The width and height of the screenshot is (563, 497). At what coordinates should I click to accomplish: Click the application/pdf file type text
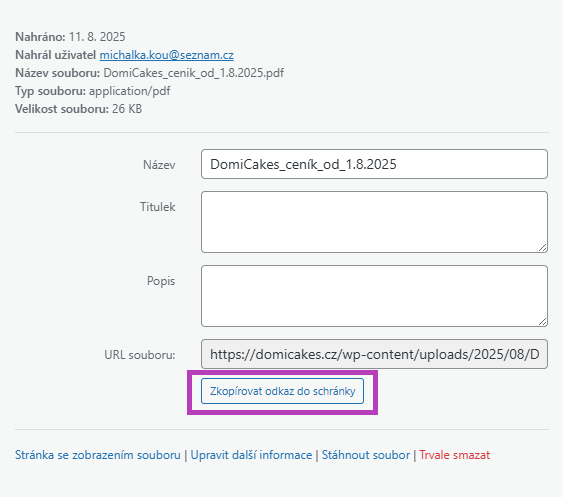click(x=130, y=91)
